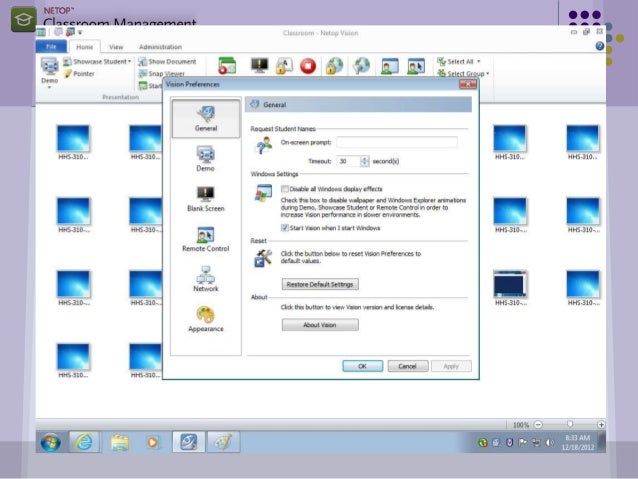Image resolution: width=638 pixels, height=479 pixels.
Task: Open the File tab
Action: (51, 46)
